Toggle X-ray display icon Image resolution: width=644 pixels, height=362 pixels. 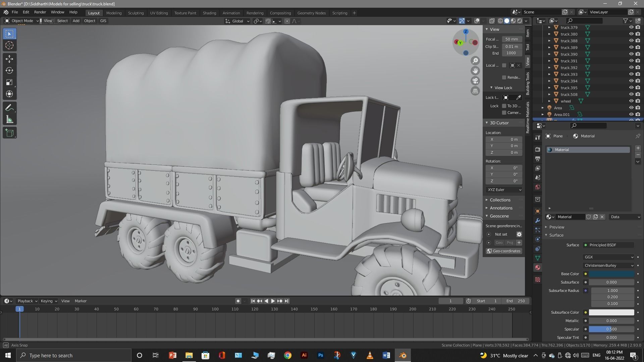click(492, 21)
